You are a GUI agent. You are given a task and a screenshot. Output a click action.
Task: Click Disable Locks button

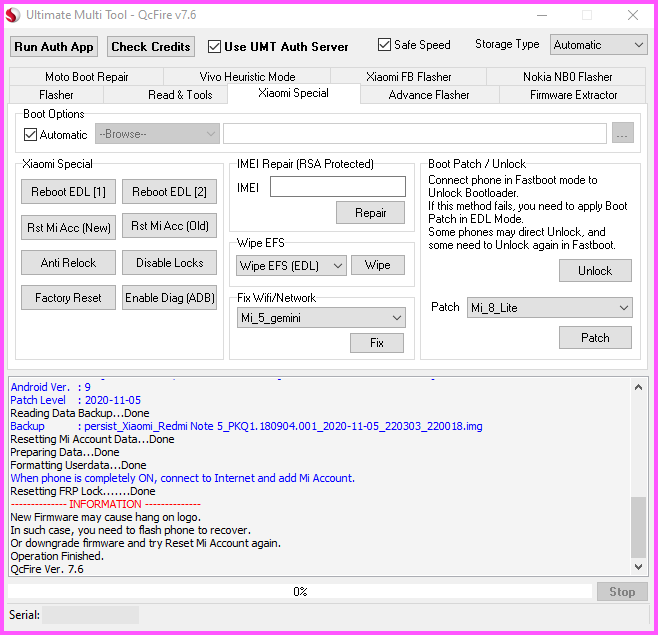point(170,263)
